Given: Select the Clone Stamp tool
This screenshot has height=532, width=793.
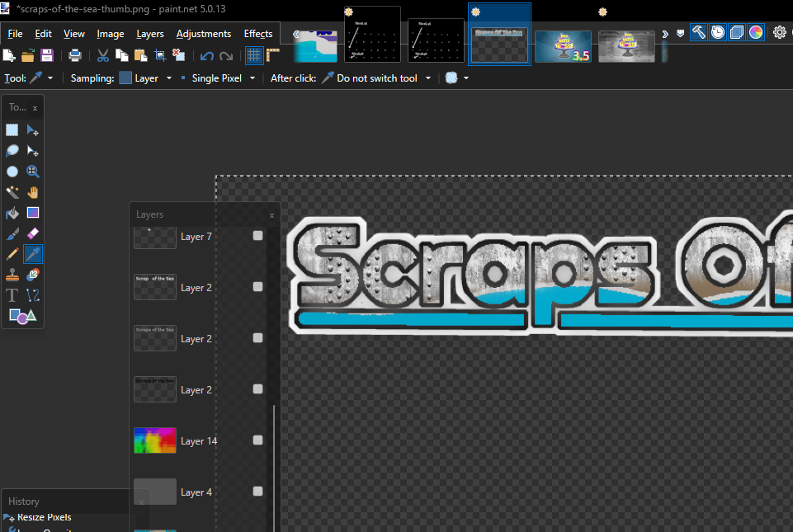Looking at the screenshot, I should 12,275.
